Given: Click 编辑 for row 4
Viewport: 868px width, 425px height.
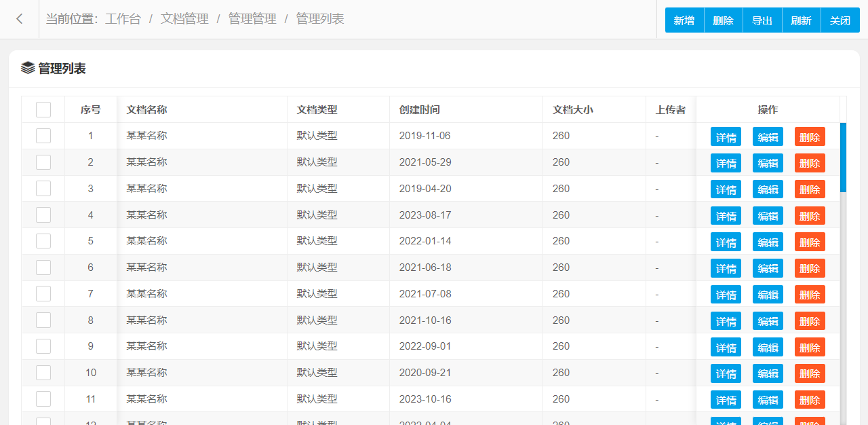Looking at the screenshot, I should point(768,216).
